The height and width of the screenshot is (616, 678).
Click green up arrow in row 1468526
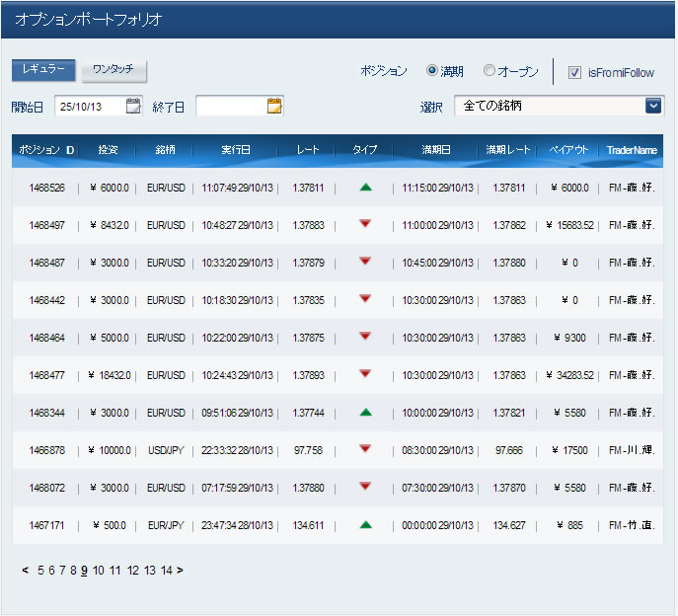(366, 188)
